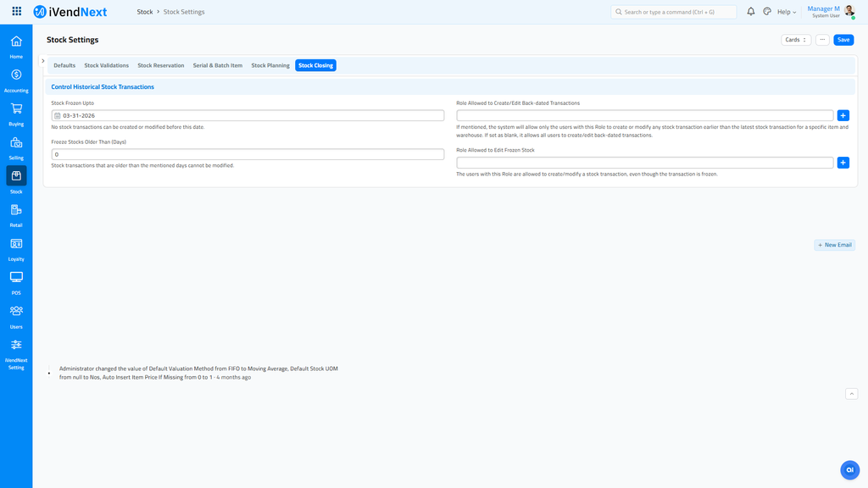The image size is (868, 488).
Task: Open the Help dropdown menu
Action: 787,12
